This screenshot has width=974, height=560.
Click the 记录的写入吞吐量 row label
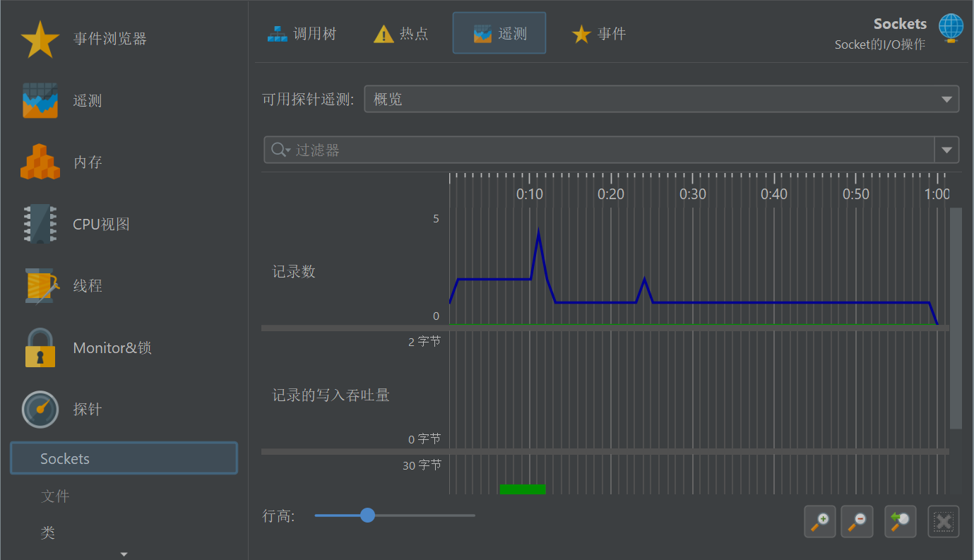(331, 395)
